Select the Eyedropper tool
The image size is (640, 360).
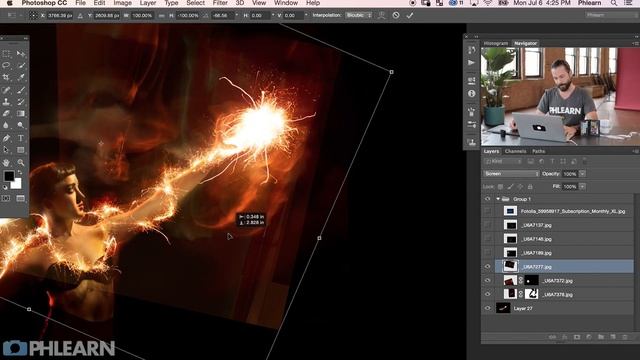[x=21, y=77]
